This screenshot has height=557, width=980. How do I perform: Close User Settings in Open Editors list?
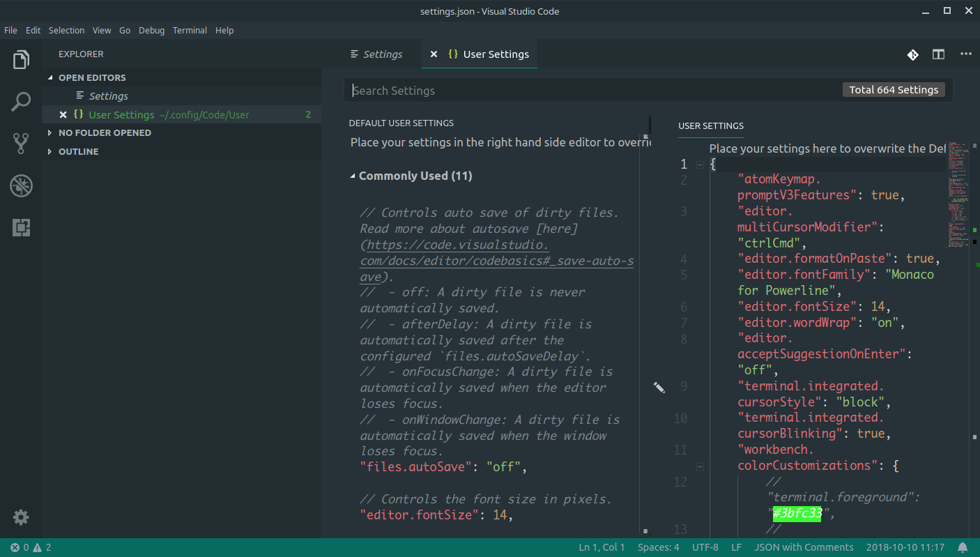(63, 115)
